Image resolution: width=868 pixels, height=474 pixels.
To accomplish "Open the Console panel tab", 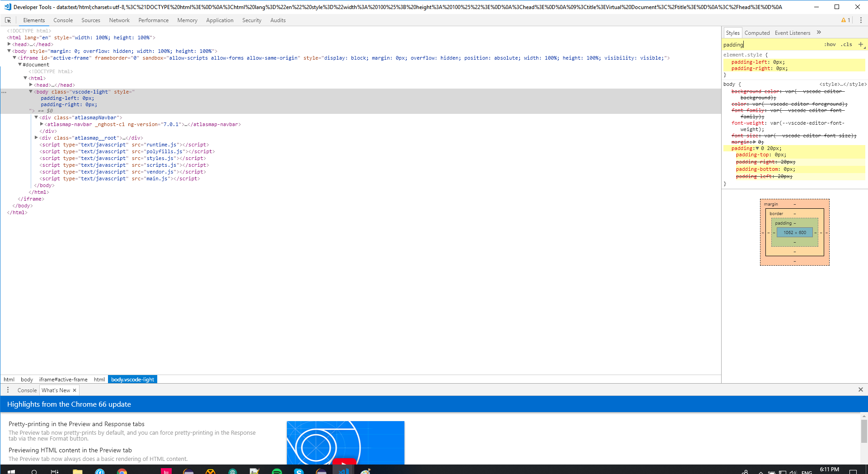I will (63, 20).
